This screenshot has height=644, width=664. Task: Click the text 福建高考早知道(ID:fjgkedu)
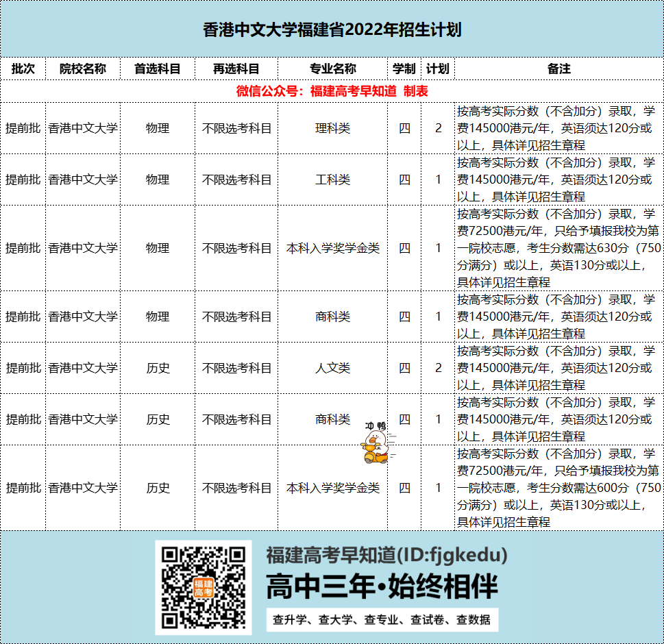pyautogui.click(x=386, y=555)
